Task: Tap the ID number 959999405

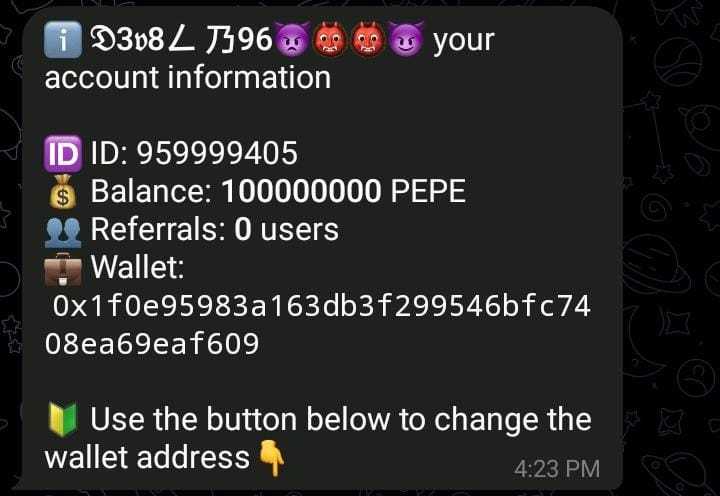Action: 218,153
